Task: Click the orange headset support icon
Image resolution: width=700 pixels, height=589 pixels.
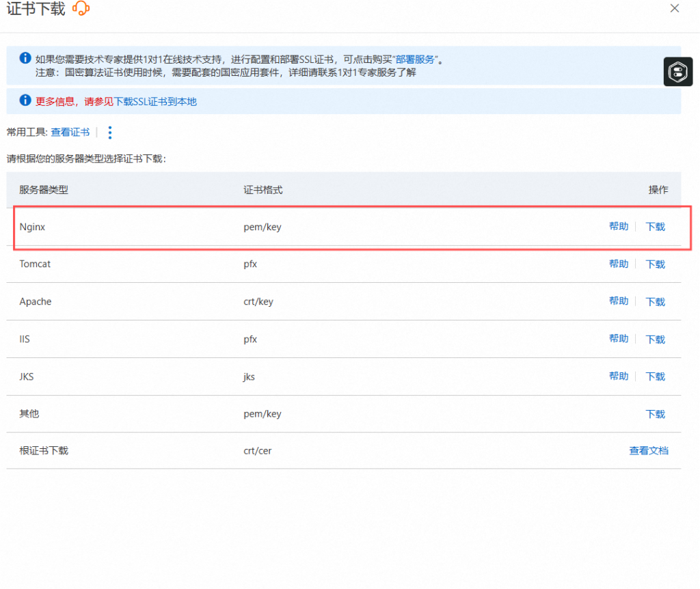Action: tap(81, 9)
